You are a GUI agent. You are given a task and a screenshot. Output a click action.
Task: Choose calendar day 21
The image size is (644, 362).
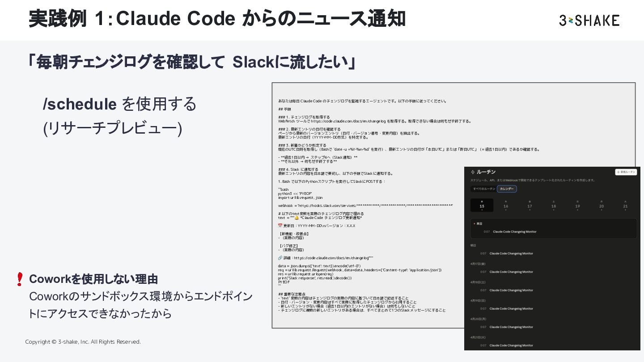tap(625, 205)
